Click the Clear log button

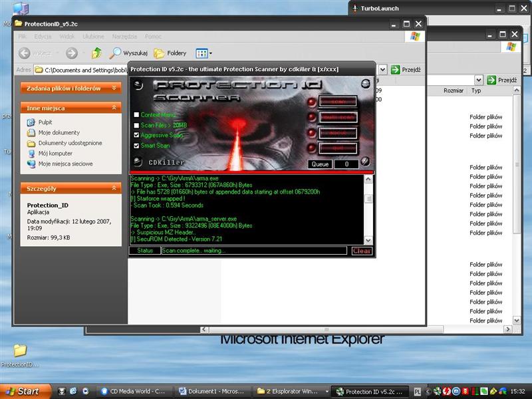tap(362, 251)
